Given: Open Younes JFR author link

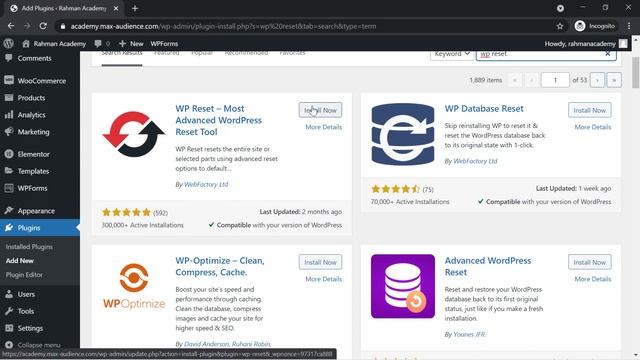Looking at the screenshot, I should (469, 335).
